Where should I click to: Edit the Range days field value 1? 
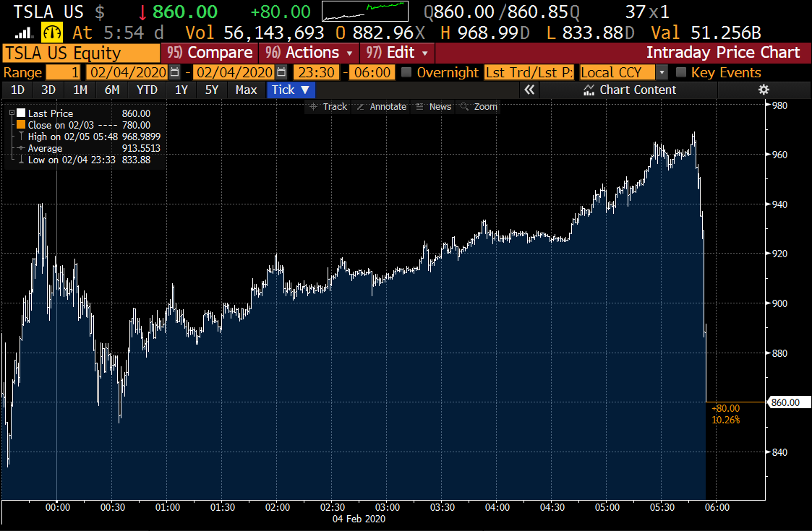click(64, 72)
